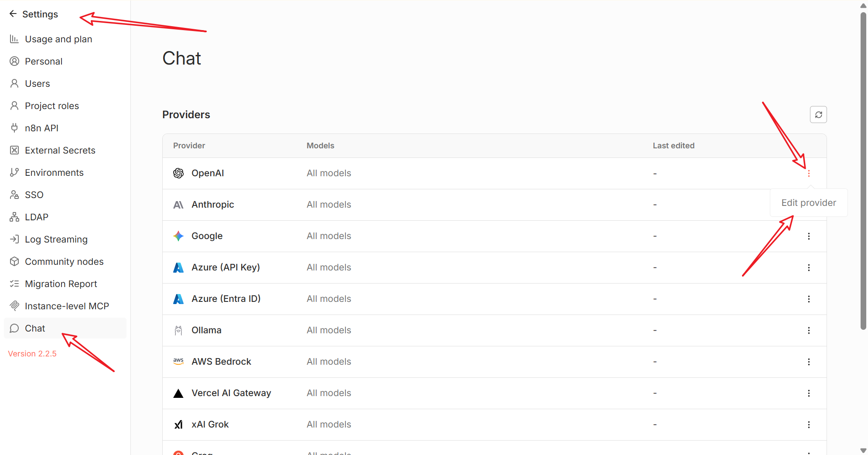
Task: Open the Personal settings page
Action: [65, 62]
